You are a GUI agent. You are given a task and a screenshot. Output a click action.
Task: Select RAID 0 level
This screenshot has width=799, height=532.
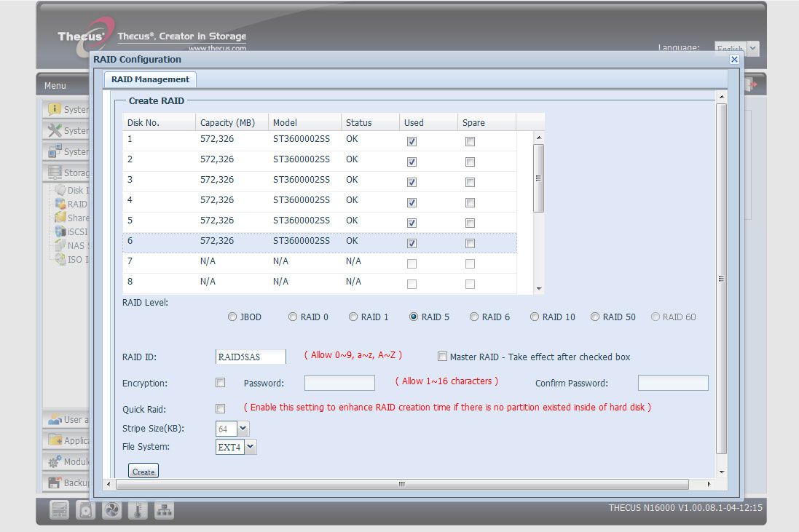click(293, 317)
